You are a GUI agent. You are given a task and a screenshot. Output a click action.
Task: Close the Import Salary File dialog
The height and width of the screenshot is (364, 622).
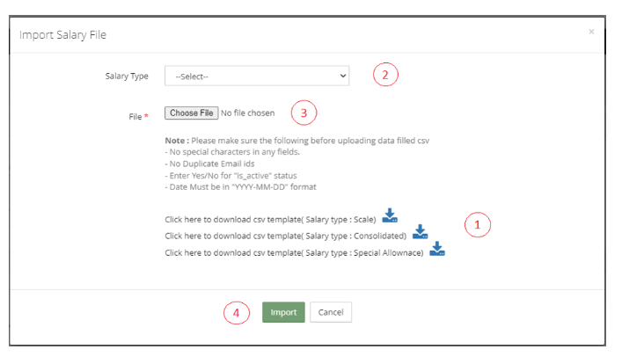coord(591,32)
